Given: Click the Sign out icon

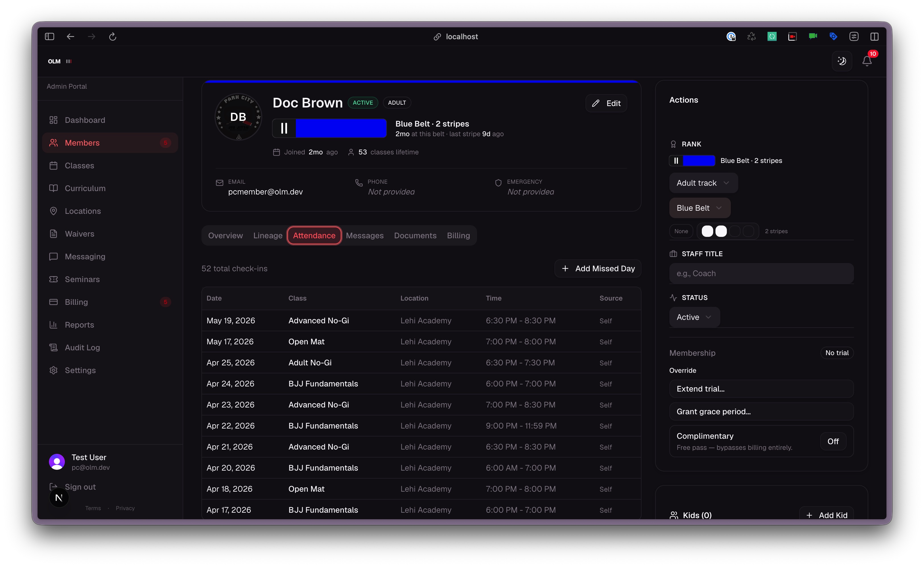Looking at the screenshot, I should (x=53, y=486).
